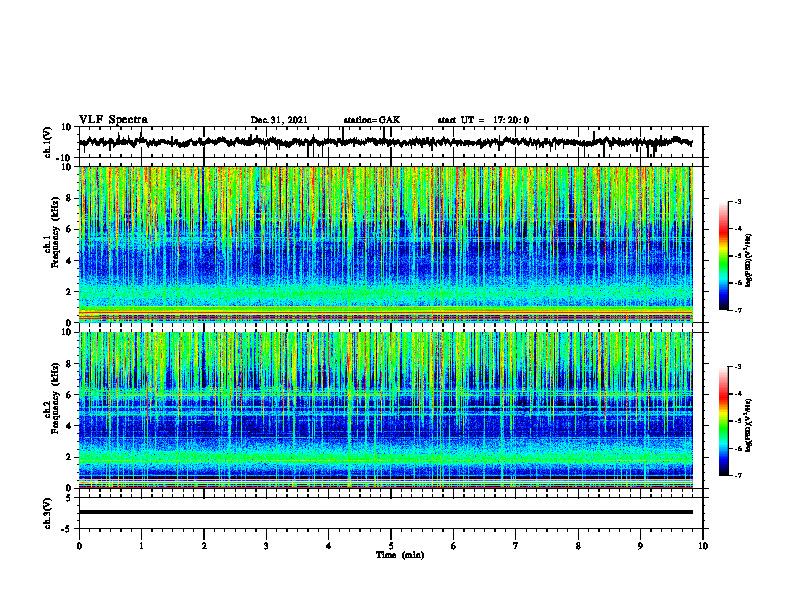Viewport: 792px width, 612px height.
Task: Click the '-5' label on ch.2 colorbar
Action: (x=737, y=421)
